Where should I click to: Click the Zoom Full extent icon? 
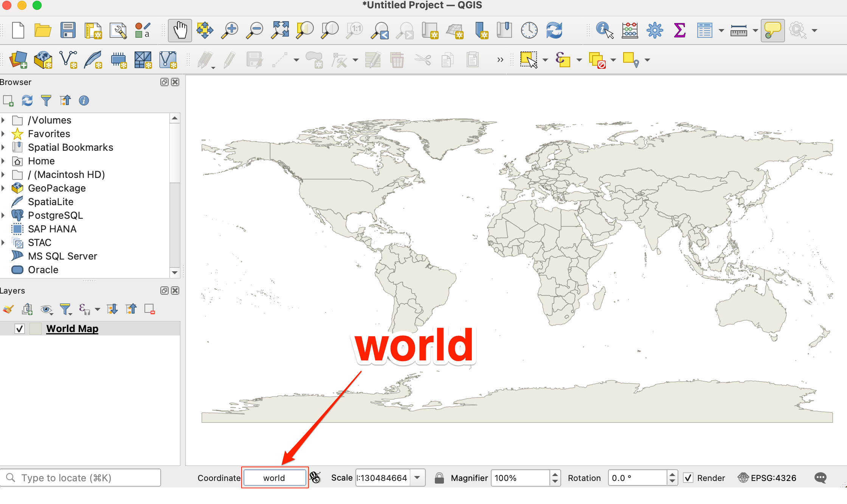280,30
